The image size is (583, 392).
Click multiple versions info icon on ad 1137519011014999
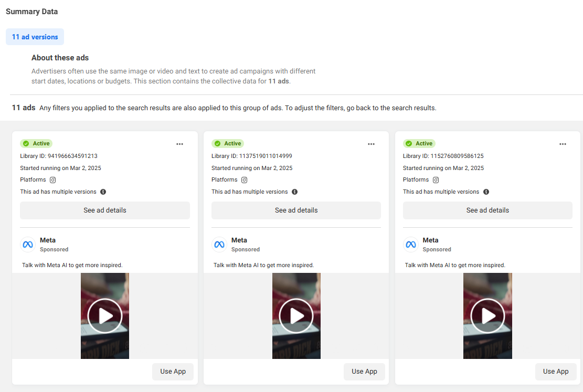pyautogui.click(x=294, y=192)
